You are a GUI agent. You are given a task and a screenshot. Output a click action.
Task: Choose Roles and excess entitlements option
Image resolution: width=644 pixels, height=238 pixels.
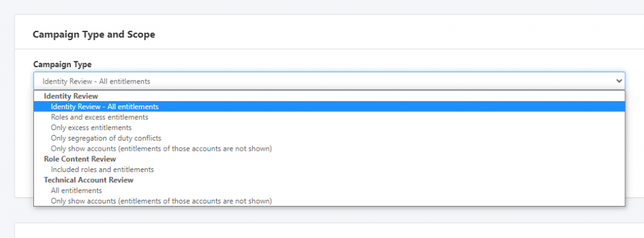(330, 117)
